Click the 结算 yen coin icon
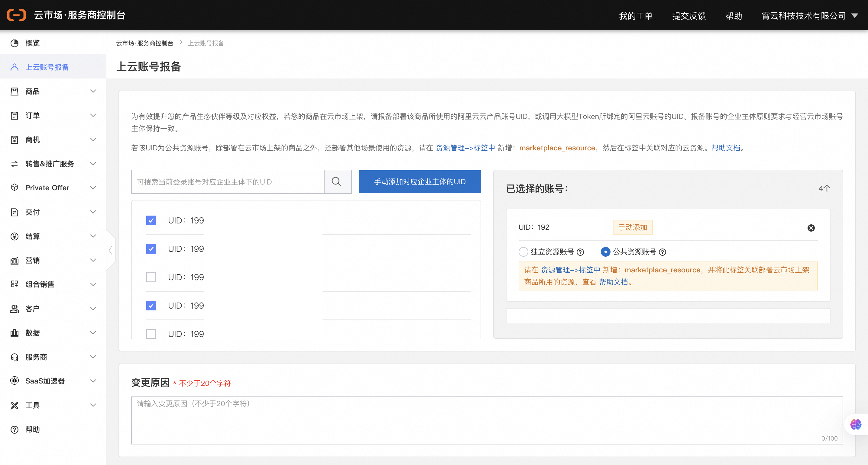The height and width of the screenshot is (465, 868). pyautogui.click(x=15, y=236)
